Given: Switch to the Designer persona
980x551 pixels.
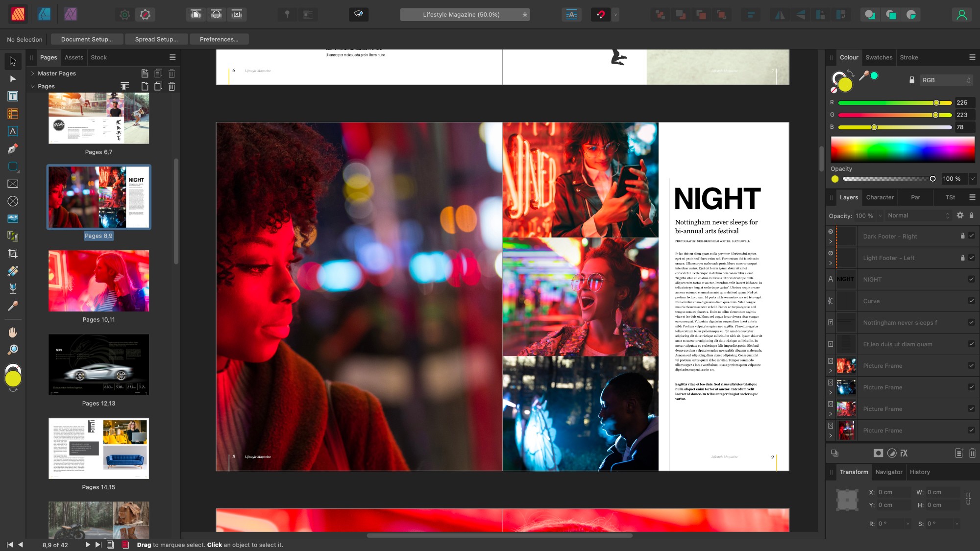Looking at the screenshot, I should point(45,14).
